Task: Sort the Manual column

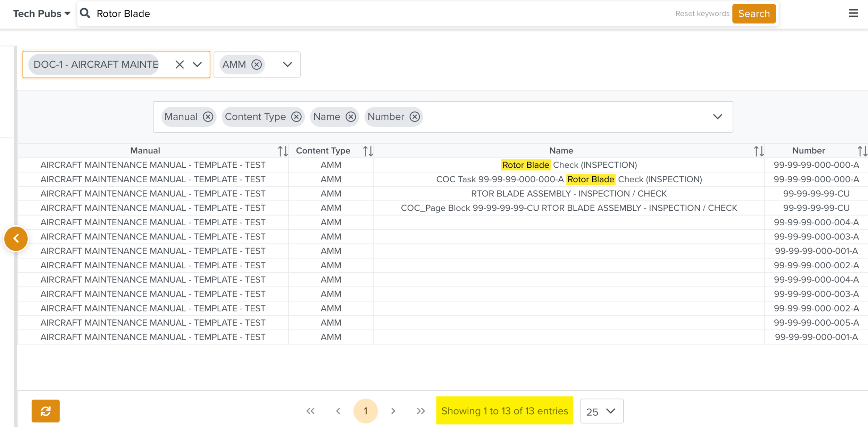Action: tap(282, 151)
